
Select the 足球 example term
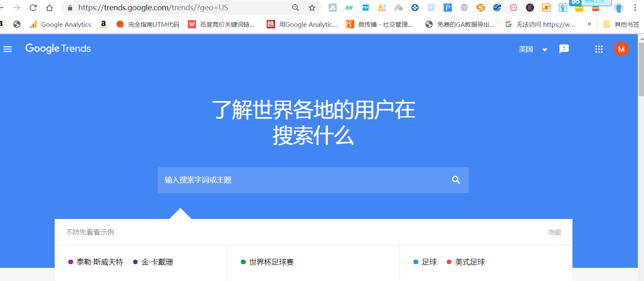(x=425, y=262)
